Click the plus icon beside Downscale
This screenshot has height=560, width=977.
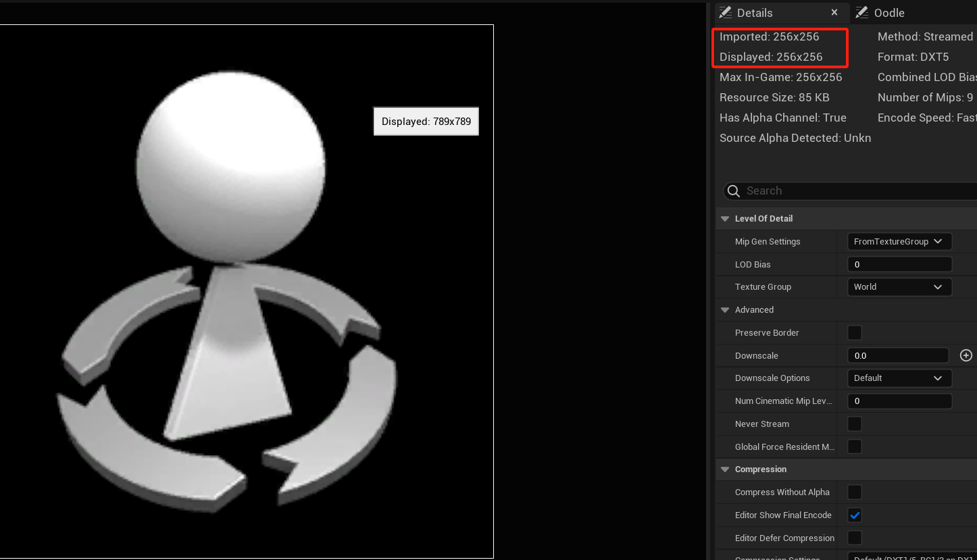966,355
